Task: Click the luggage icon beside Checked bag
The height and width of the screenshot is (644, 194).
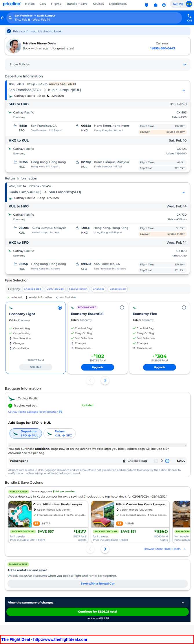Action: pos(124,461)
